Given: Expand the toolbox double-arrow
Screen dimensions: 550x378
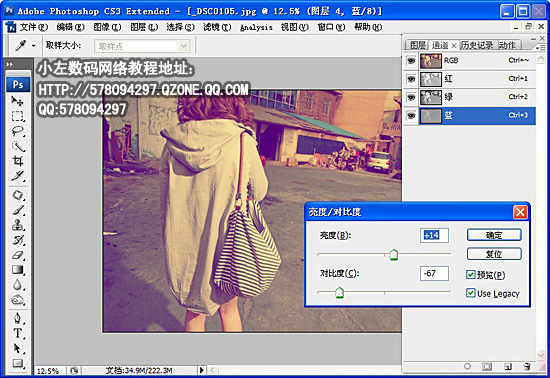Looking at the screenshot, I should point(10,64).
